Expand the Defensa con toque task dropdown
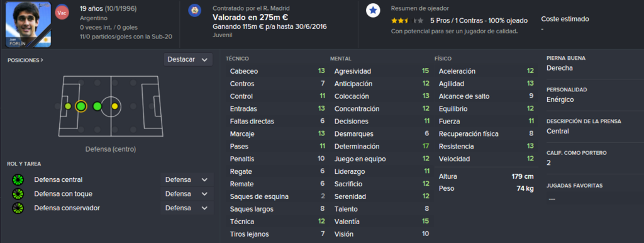The image size is (644, 243). click(x=187, y=194)
